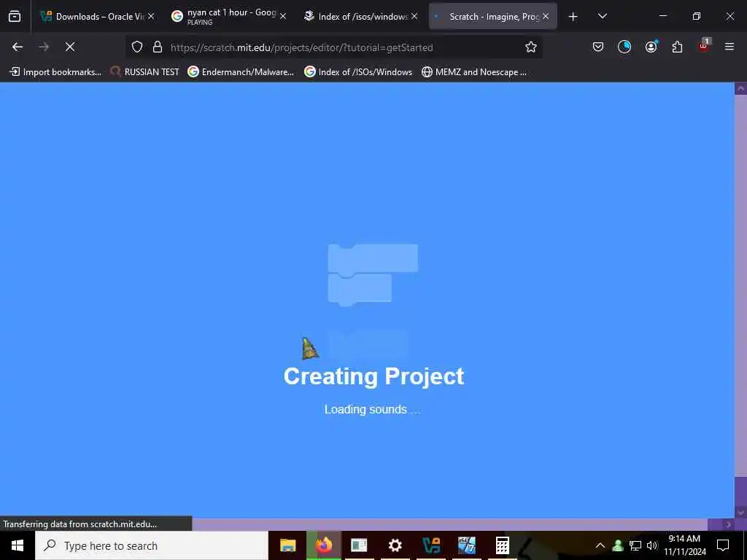Switch to Downloads – Oracle VirtualBox tab
Image resolution: width=747 pixels, height=560 pixels.
tap(98, 16)
